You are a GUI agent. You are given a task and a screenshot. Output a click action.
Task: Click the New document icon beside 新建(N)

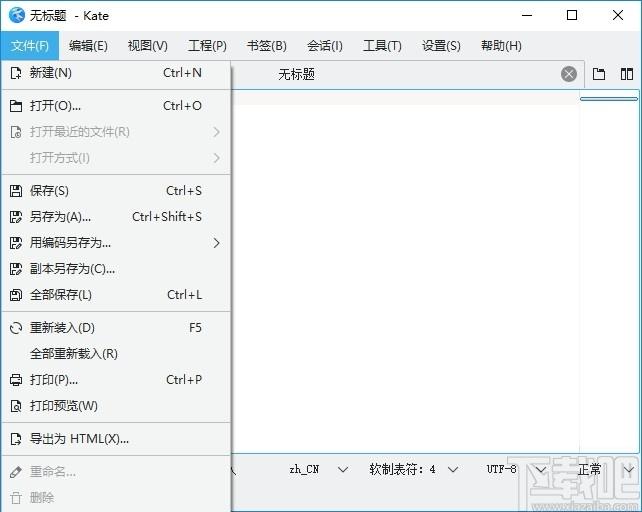pyautogui.click(x=16, y=73)
